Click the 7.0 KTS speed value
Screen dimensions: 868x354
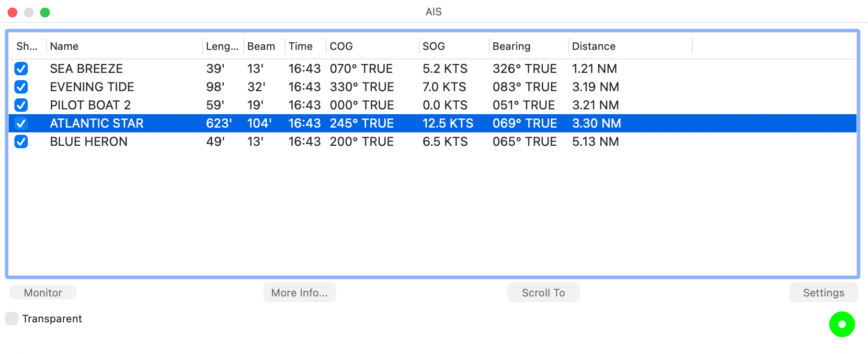[x=445, y=87]
